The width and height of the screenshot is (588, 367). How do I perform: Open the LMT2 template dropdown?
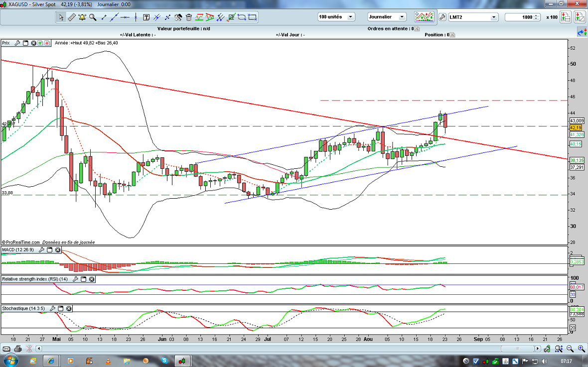coord(473,17)
